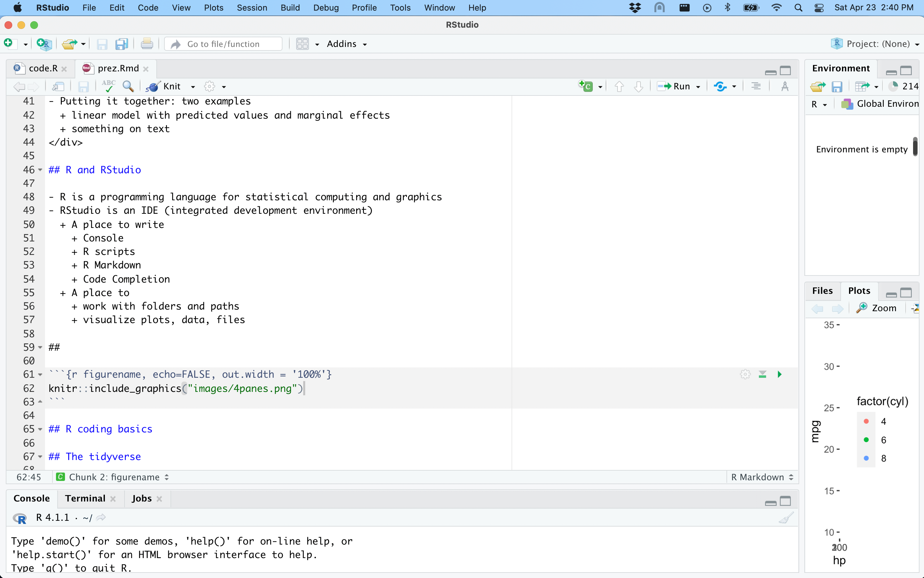Click the spell check ABC icon
The image size is (924, 578).
click(109, 86)
